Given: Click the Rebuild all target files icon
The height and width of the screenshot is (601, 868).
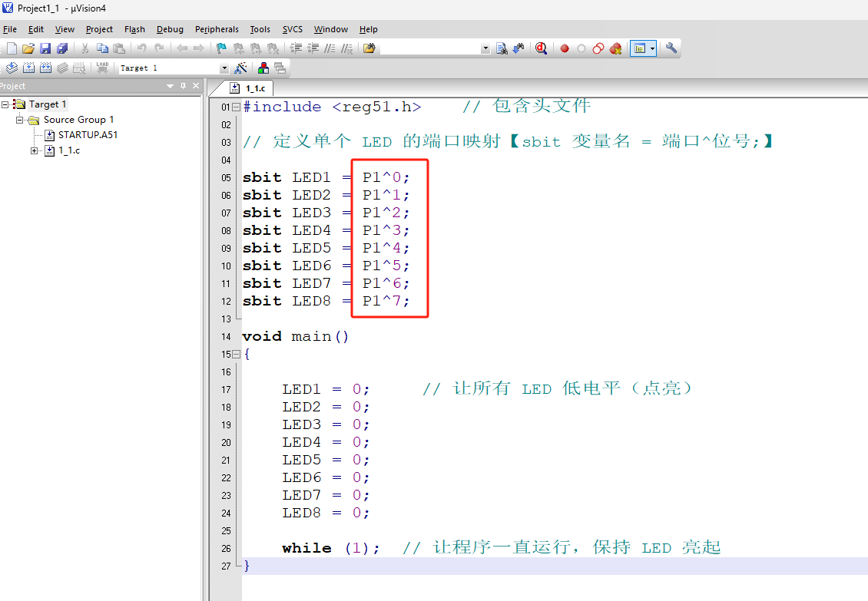Looking at the screenshot, I should coord(46,68).
